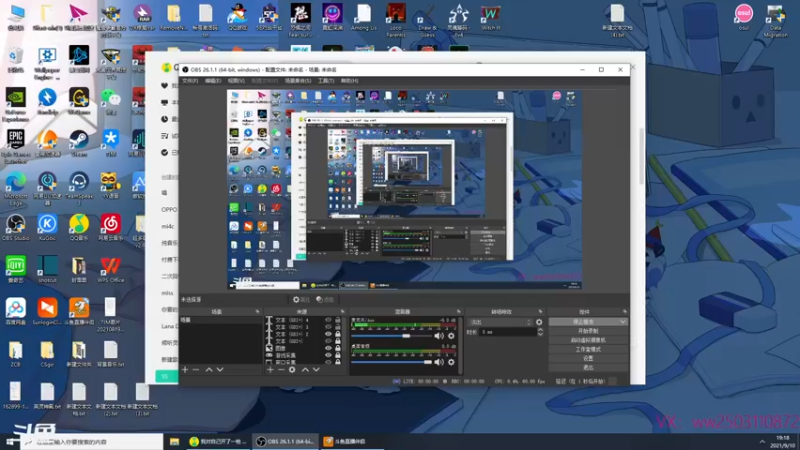Open Mic/Aux audio settings gear

click(451, 336)
